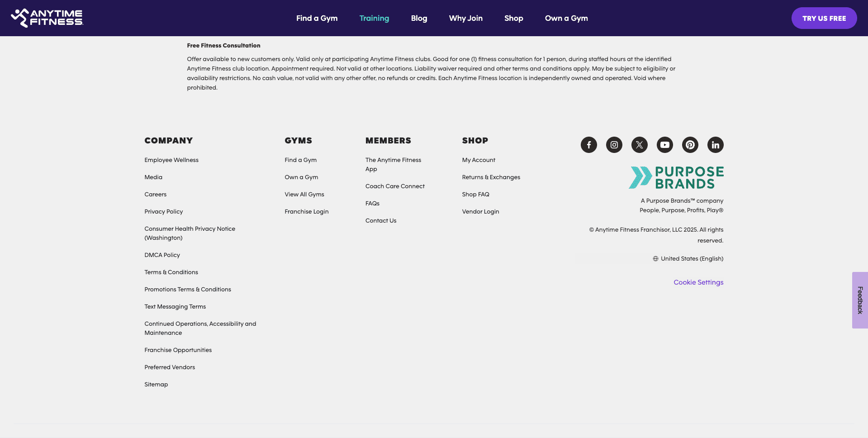868x438 pixels.
Task: Click the Anytime Fitness logo
Action: point(47,18)
